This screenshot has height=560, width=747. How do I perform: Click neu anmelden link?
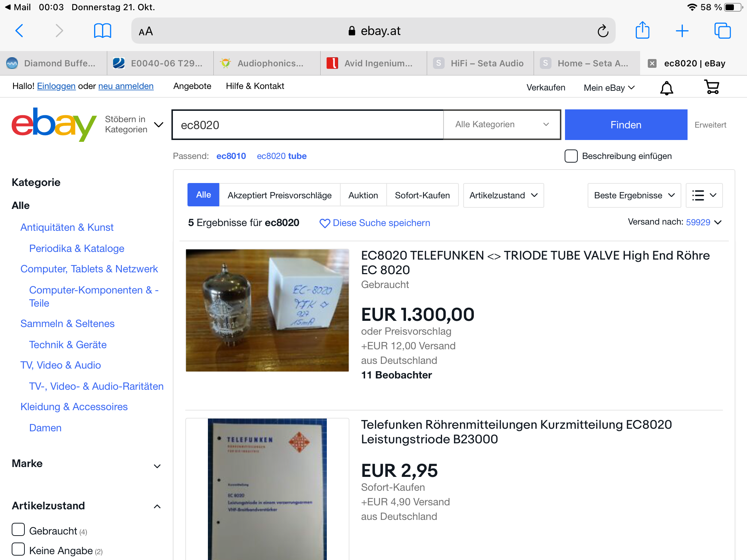(x=126, y=86)
